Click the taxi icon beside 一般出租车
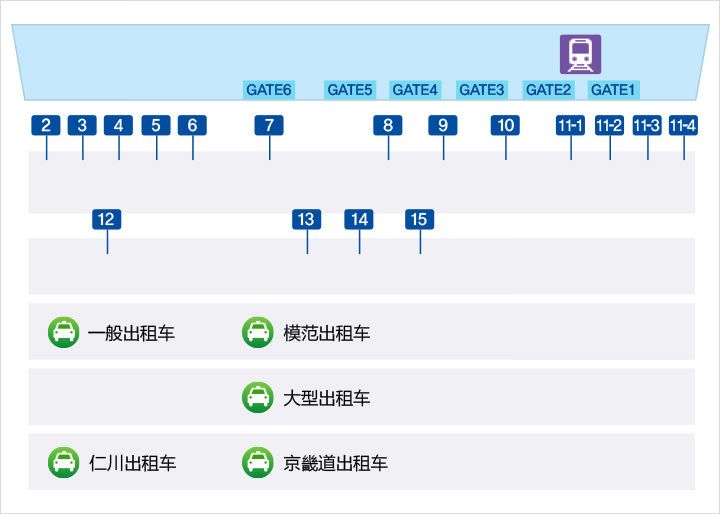Viewport: 720px width, 514px height. (64, 332)
